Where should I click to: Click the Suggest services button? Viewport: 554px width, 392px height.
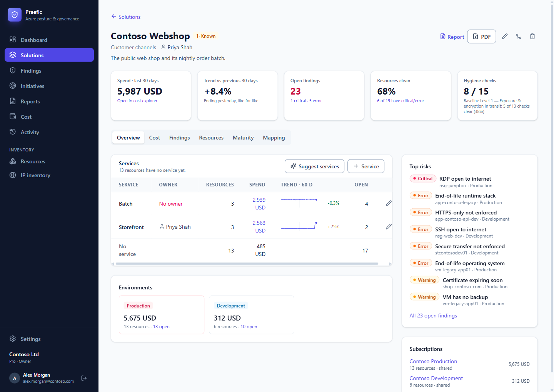coord(314,166)
